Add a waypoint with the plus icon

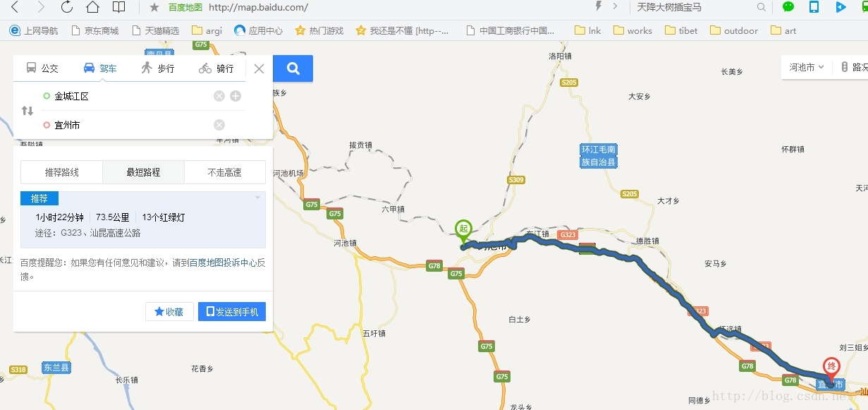(x=236, y=96)
